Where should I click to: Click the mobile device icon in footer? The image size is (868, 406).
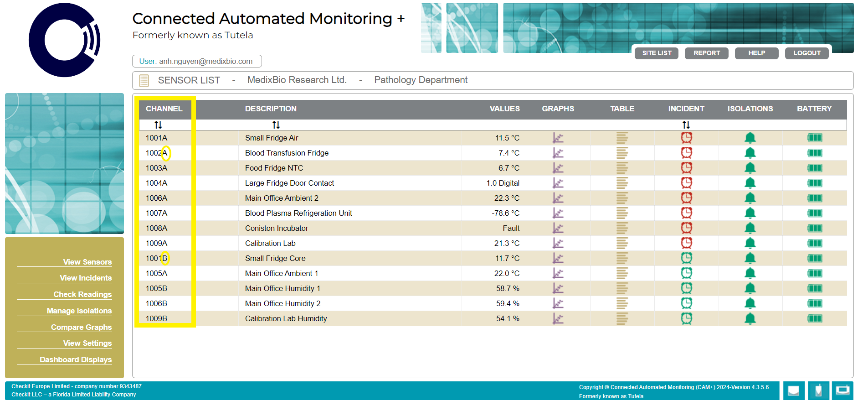(818, 391)
